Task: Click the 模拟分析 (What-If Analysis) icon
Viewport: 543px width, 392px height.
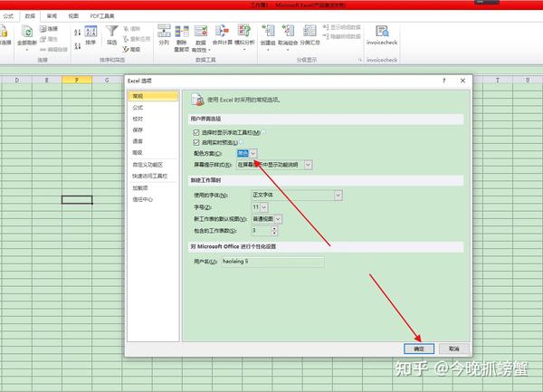Action: (244, 31)
